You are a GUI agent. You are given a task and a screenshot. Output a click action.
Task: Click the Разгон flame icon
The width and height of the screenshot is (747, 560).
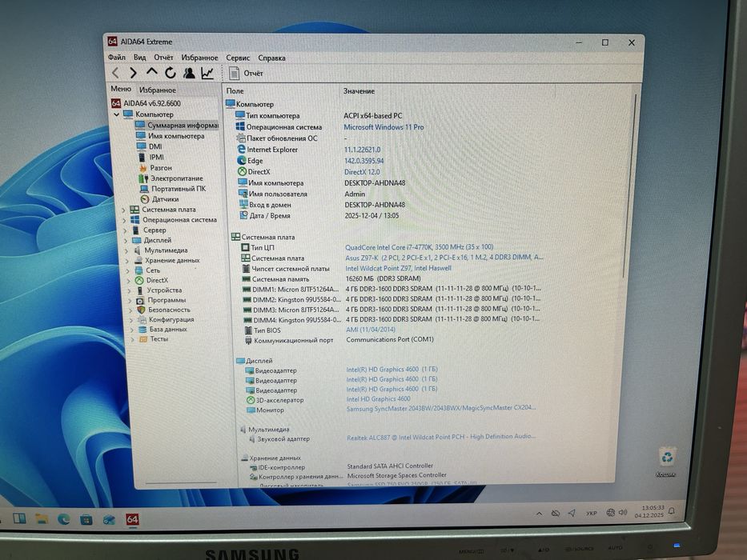point(143,168)
